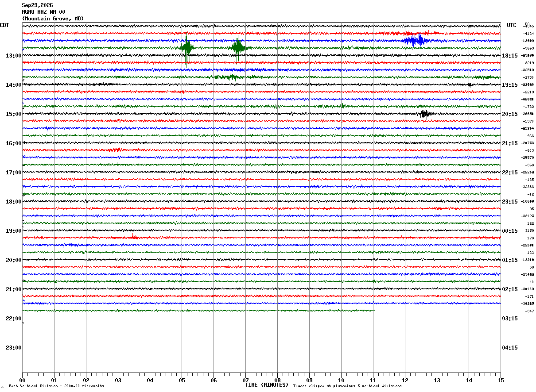Image resolution: width=536 pixels, height=392 pixels.
Task: Click the 03:15 UTC time label
Action: pos(510,319)
